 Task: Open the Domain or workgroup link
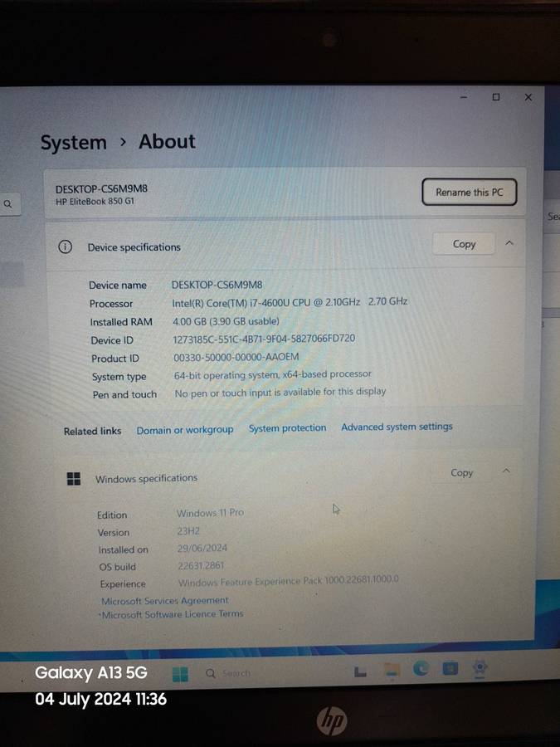pyautogui.click(x=185, y=430)
